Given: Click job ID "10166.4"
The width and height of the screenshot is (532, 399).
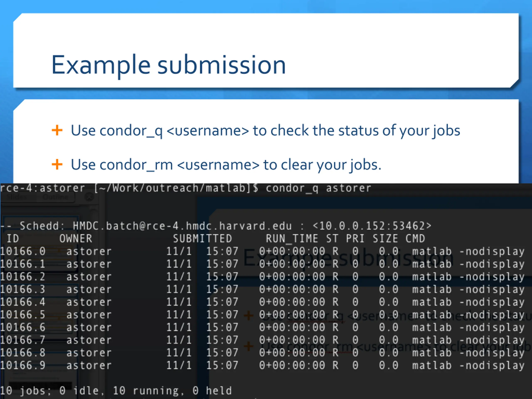Looking at the screenshot, I should [23, 302].
